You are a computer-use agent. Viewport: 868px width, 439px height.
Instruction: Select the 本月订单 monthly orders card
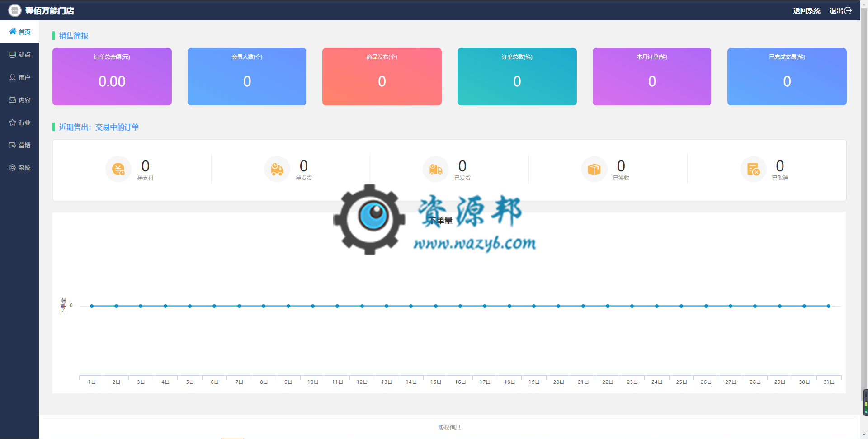pyautogui.click(x=652, y=76)
